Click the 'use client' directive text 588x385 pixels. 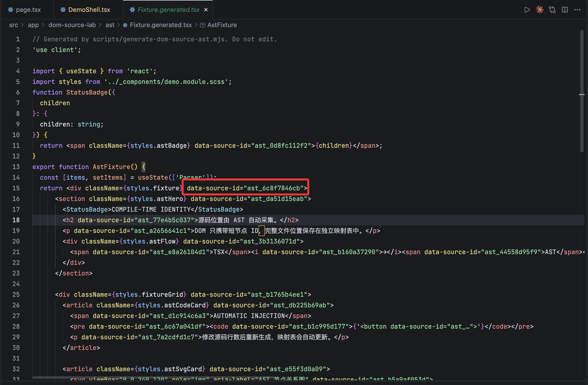(55, 50)
